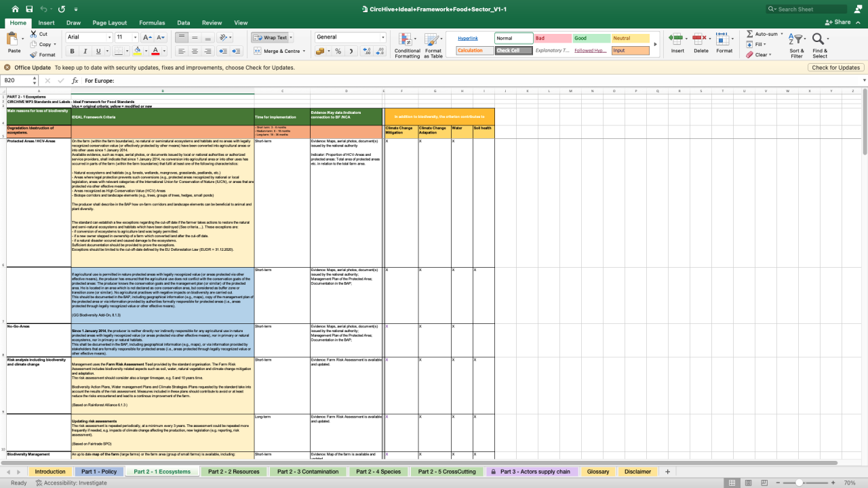868x488 pixels.
Task: Apply the Good cell style
Action: click(591, 39)
